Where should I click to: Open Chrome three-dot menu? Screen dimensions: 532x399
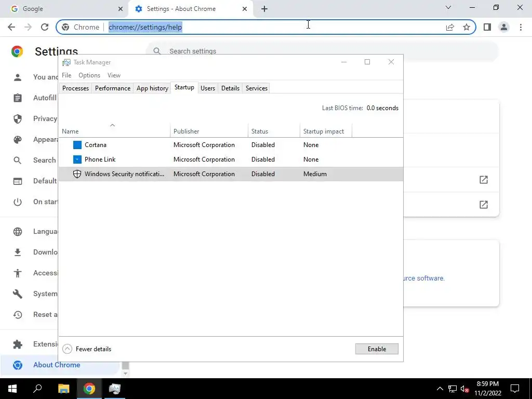coord(521,27)
